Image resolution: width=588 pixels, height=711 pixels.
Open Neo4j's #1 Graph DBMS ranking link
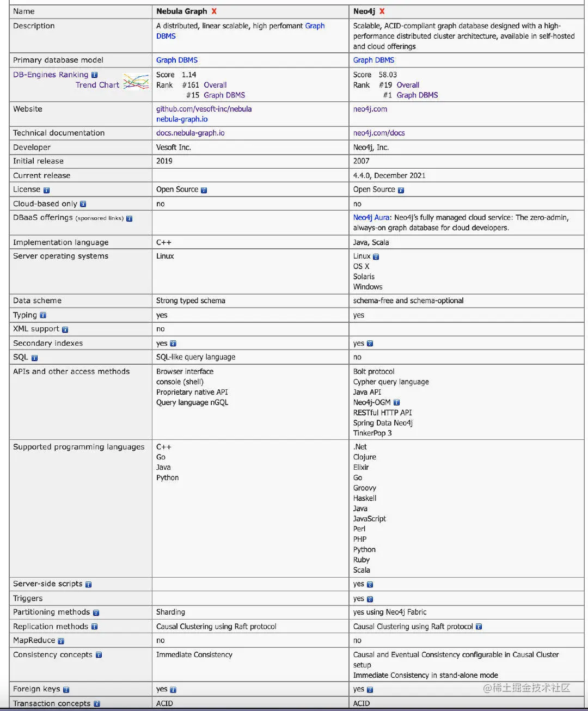click(417, 95)
